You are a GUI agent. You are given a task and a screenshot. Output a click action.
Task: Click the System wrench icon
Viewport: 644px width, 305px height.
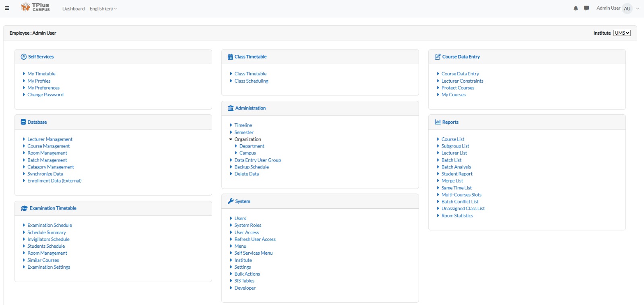coord(231,201)
